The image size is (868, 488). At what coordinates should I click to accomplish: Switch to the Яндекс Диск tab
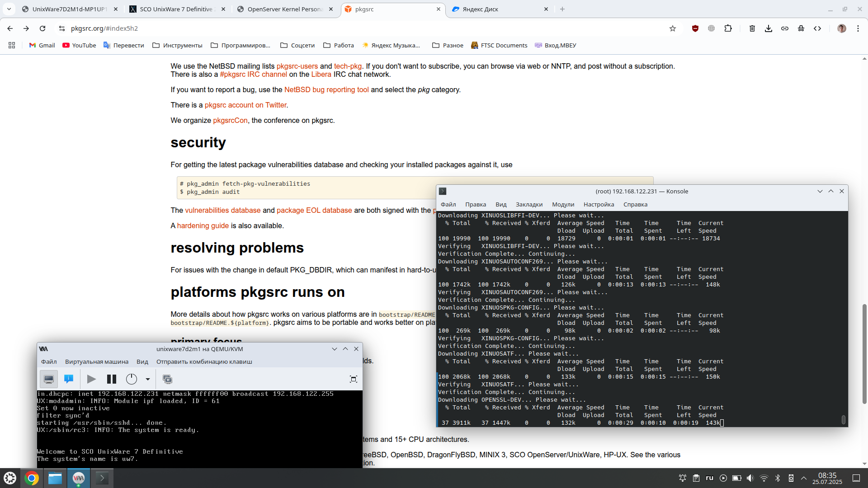point(499,9)
